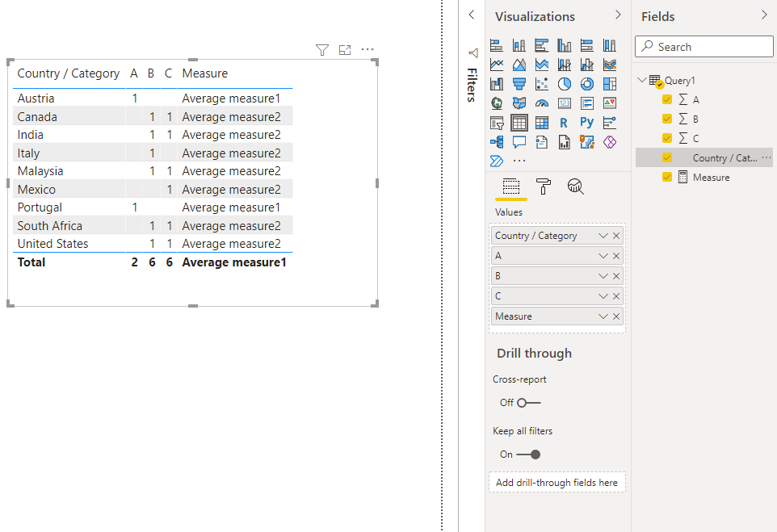Select the Table visual icon

[x=519, y=123]
